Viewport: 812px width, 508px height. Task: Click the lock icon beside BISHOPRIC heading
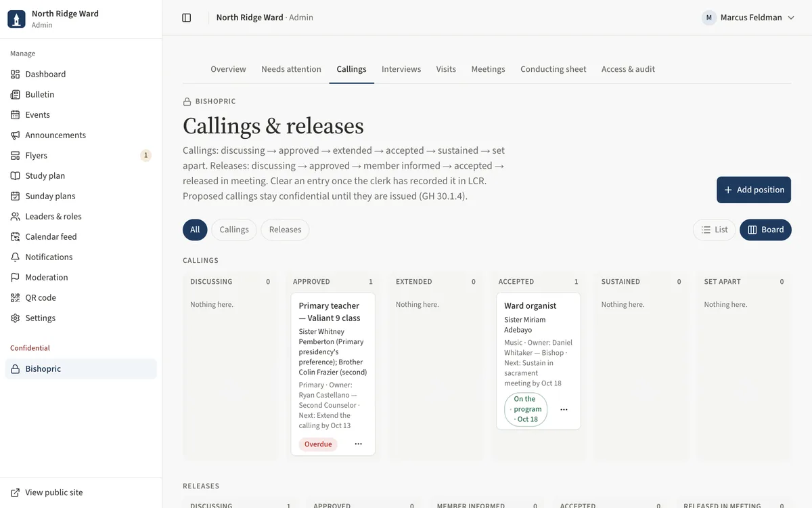[x=187, y=102]
